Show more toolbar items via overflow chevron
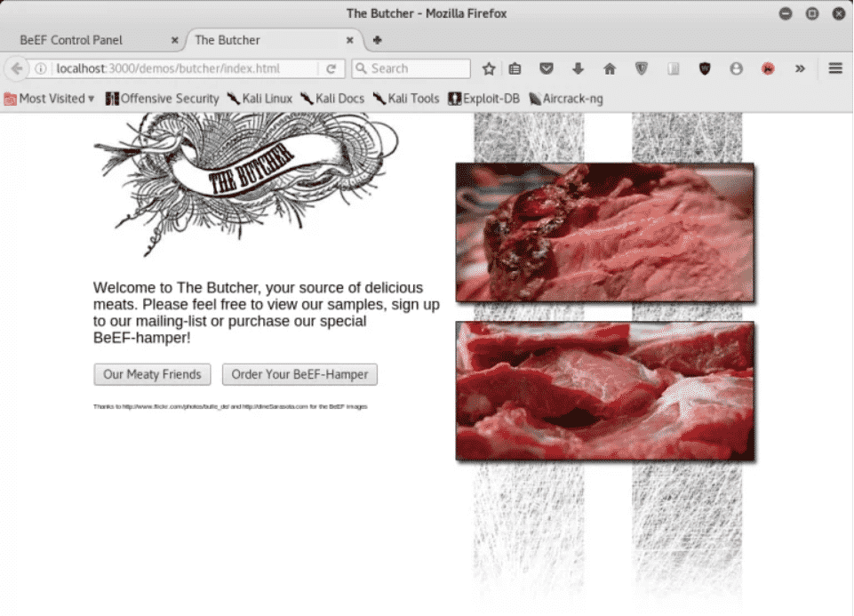Image resolution: width=854 pixels, height=616 pixels. (800, 68)
